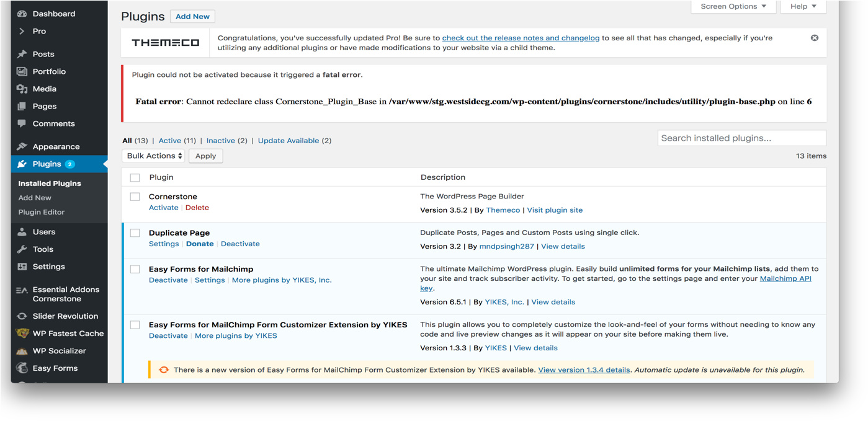Click the Slider Revolution refresh icon
The image size is (868, 421).
pyautogui.click(x=22, y=316)
